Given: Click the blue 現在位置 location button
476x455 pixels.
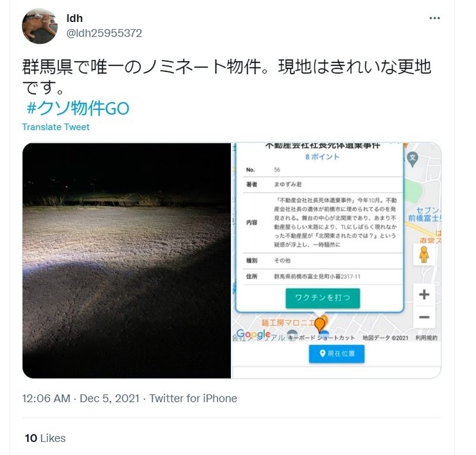Looking at the screenshot, I should (x=337, y=354).
